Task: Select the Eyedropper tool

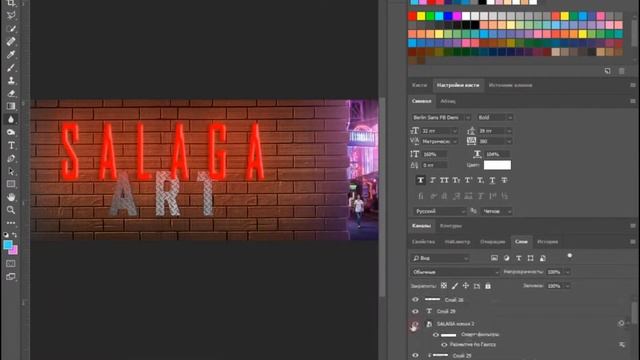Action: 11,54
